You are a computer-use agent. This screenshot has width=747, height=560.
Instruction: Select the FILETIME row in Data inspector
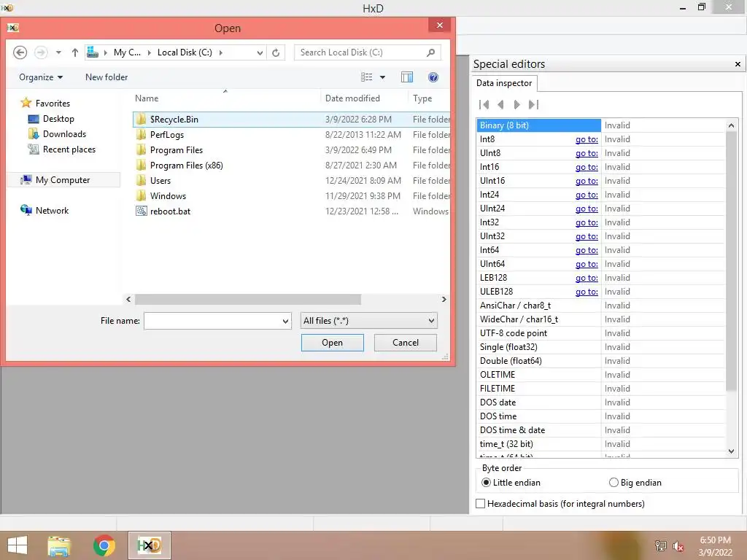[x=600, y=389]
